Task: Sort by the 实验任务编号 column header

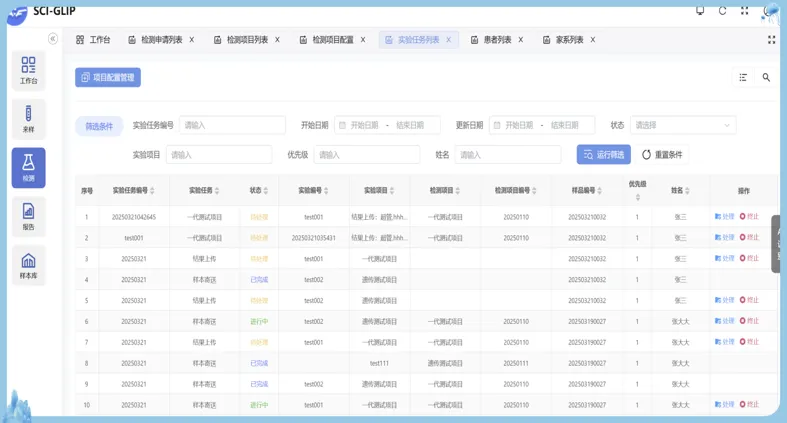Action: click(x=130, y=190)
